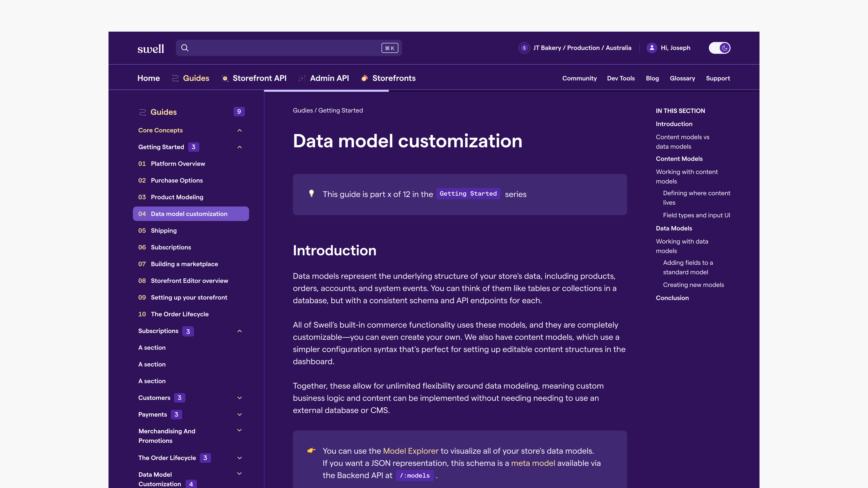Image resolution: width=868 pixels, height=488 pixels.
Task: Collapse the Core Concepts section
Action: tap(240, 130)
